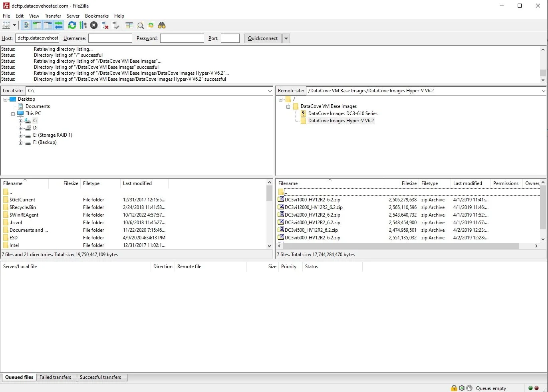Select the DataCove Images Hyper-V V6.2 folder
The image size is (548, 392).
click(341, 121)
